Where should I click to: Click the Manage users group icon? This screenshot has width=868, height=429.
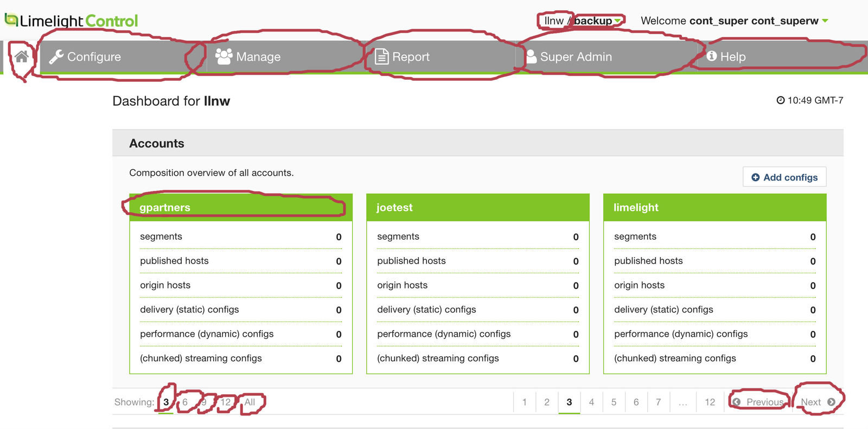(224, 56)
